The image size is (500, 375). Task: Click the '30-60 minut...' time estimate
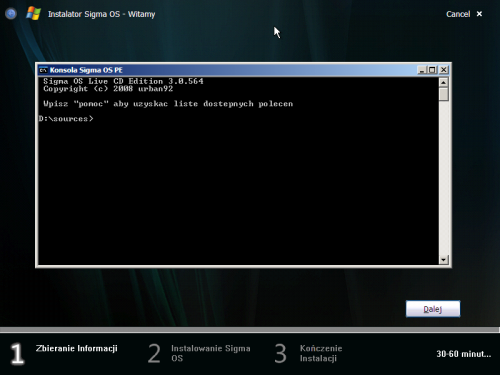(x=464, y=354)
